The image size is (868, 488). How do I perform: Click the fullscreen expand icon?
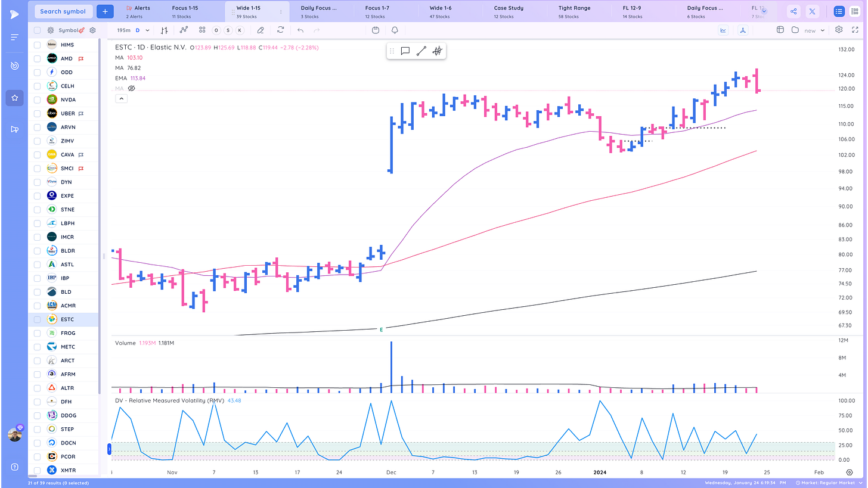coord(855,30)
